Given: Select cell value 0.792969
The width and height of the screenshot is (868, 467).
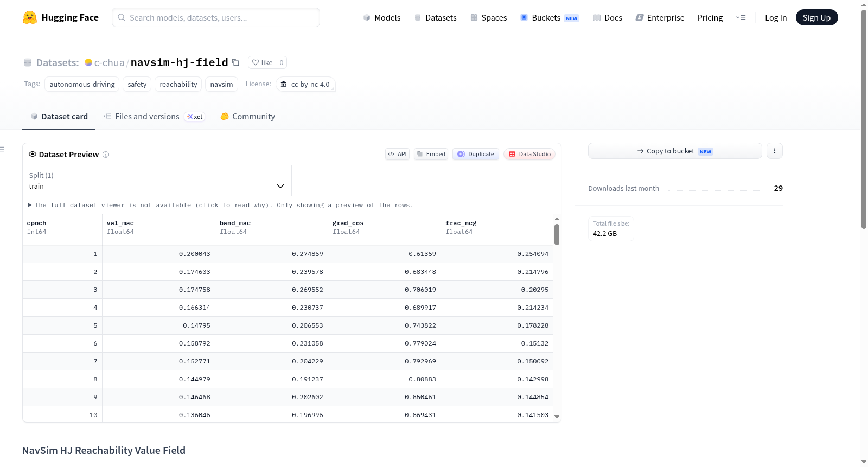Looking at the screenshot, I should (x=420, y=361).
